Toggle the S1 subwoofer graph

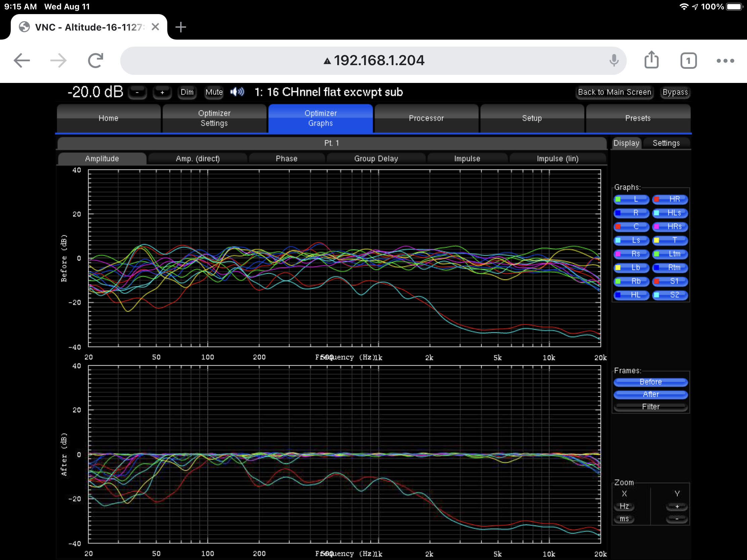670,281
